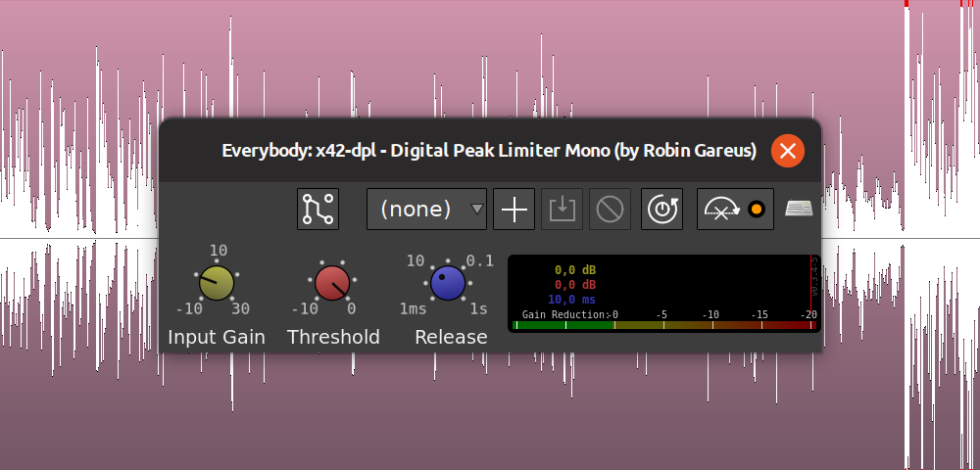Click the Threshold label
The width and height of the screenshot is (980, 470).
coord(333,337)
